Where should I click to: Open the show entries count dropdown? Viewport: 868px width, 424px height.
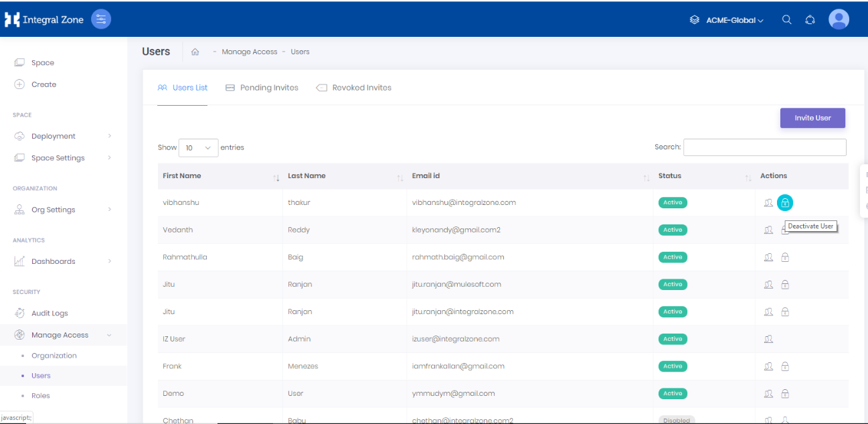pyautogui.click(x=199, y=147)
